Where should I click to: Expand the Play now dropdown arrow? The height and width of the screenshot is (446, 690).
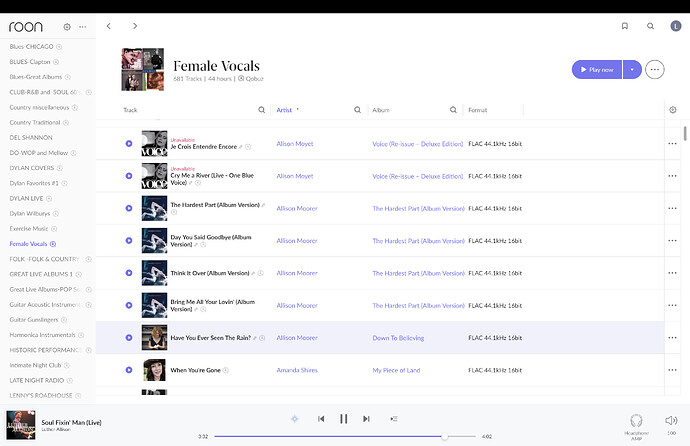click(x=632, y=69)
